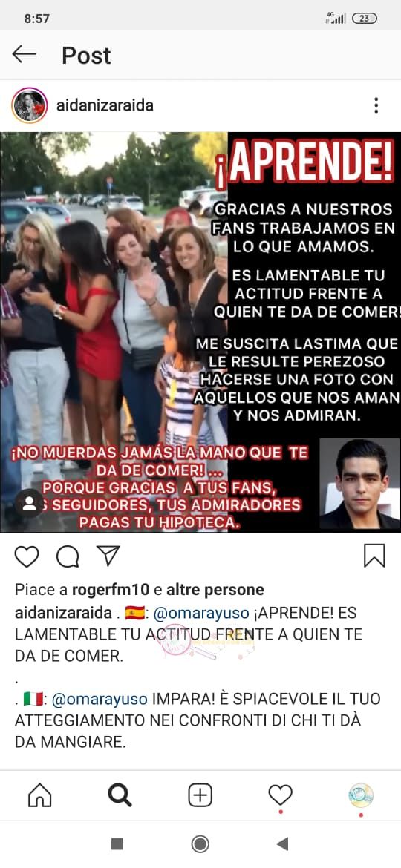Open the Activity heart tab
The width and height of the screenshot is (401, 868).
point(280,795)
